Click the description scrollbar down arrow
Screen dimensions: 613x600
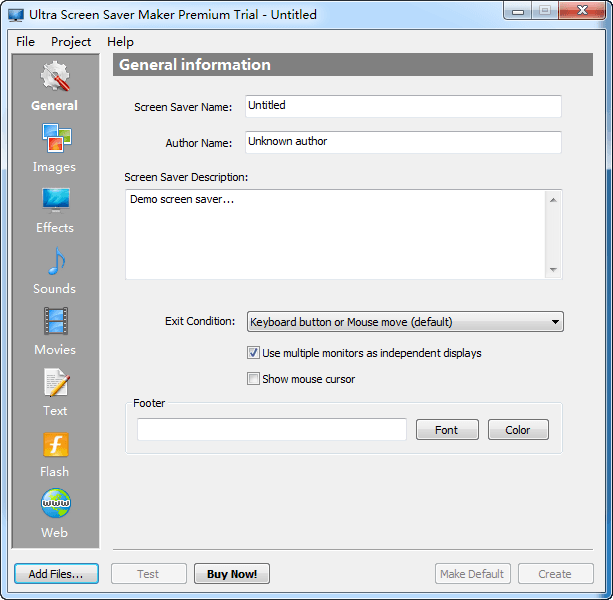(x=553, y=270)
